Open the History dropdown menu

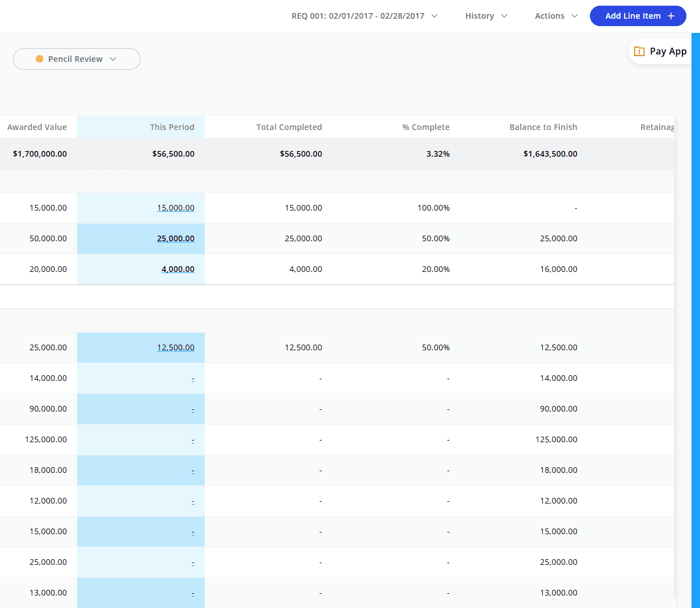click(x=486, y=16)
